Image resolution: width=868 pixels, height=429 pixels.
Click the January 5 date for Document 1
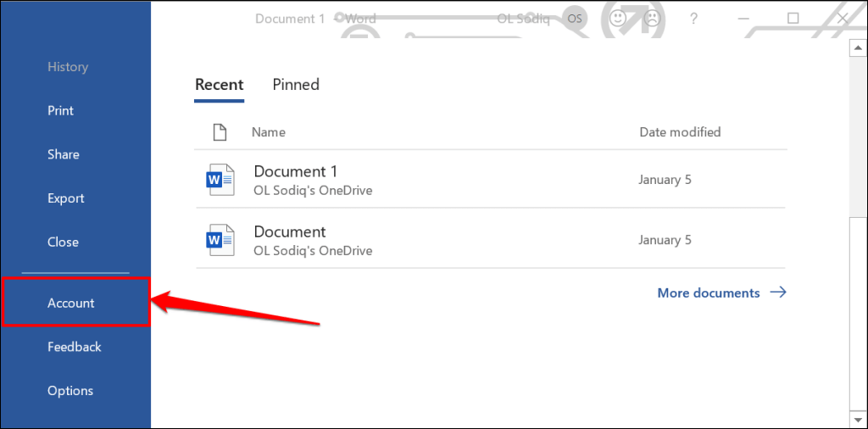point(665,180)
